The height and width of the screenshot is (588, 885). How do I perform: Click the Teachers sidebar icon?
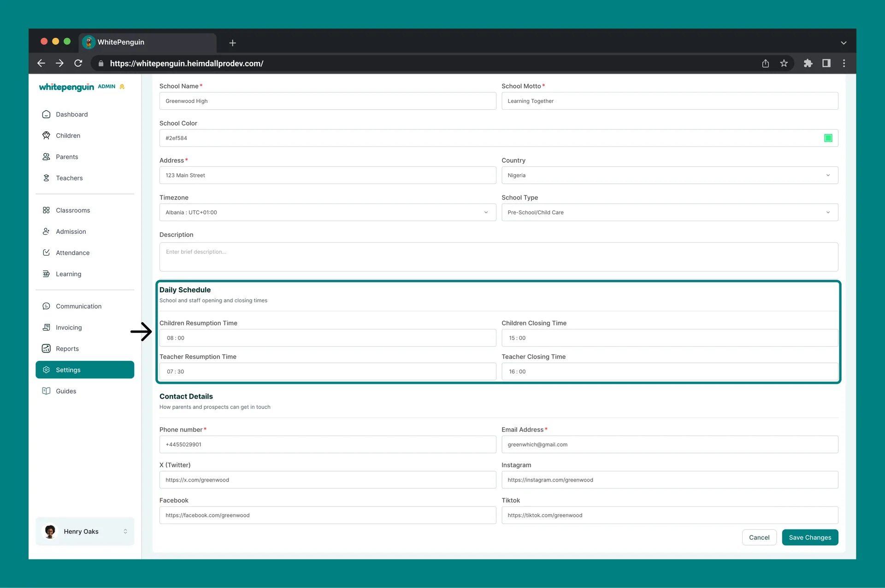click(46, 178)
